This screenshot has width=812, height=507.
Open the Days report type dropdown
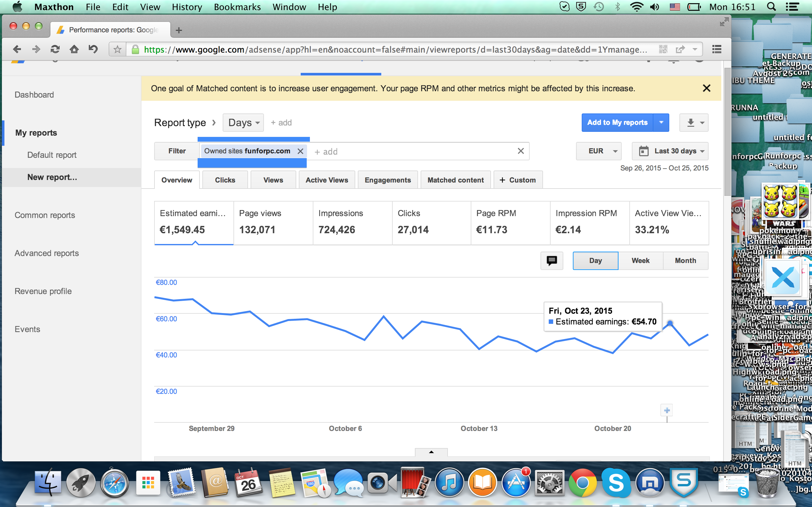tap(243, 123)
